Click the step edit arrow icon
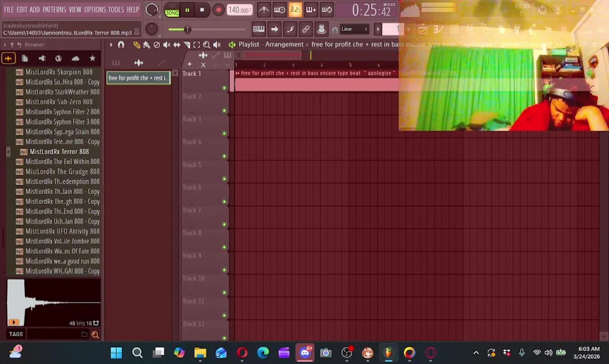Screen dimensions: 609x364 (274, 29)
